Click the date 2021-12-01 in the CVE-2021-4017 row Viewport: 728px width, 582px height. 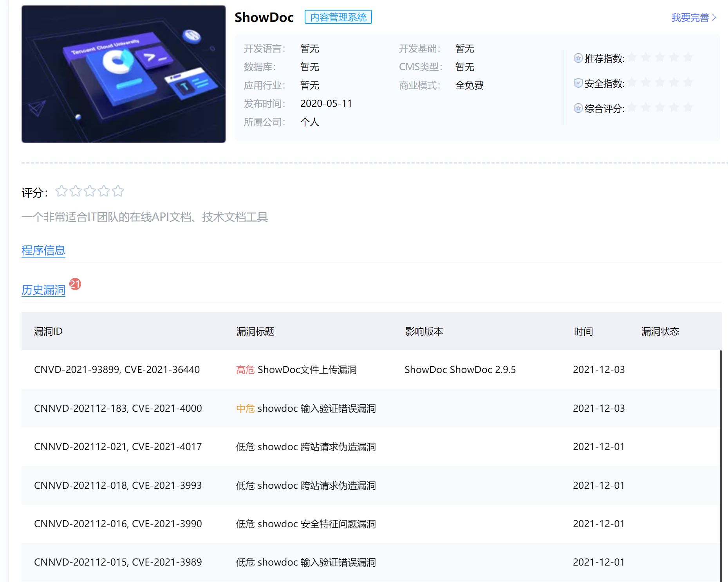tap(599, 447)
